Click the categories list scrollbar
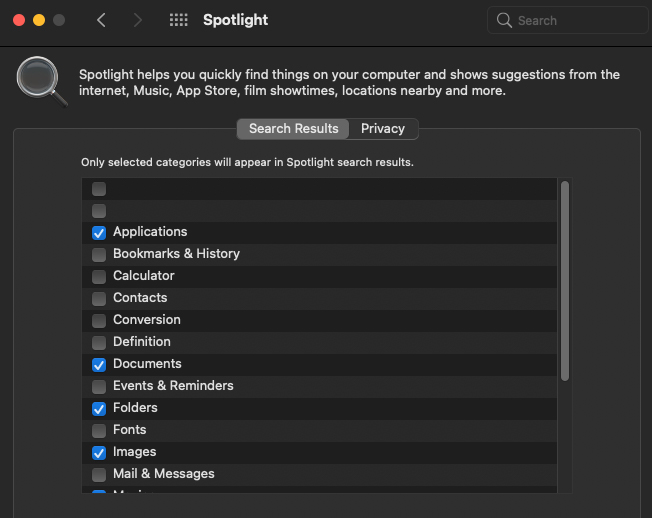The height and width of the screenshot is (518, 652). click(x=565, y=280)
